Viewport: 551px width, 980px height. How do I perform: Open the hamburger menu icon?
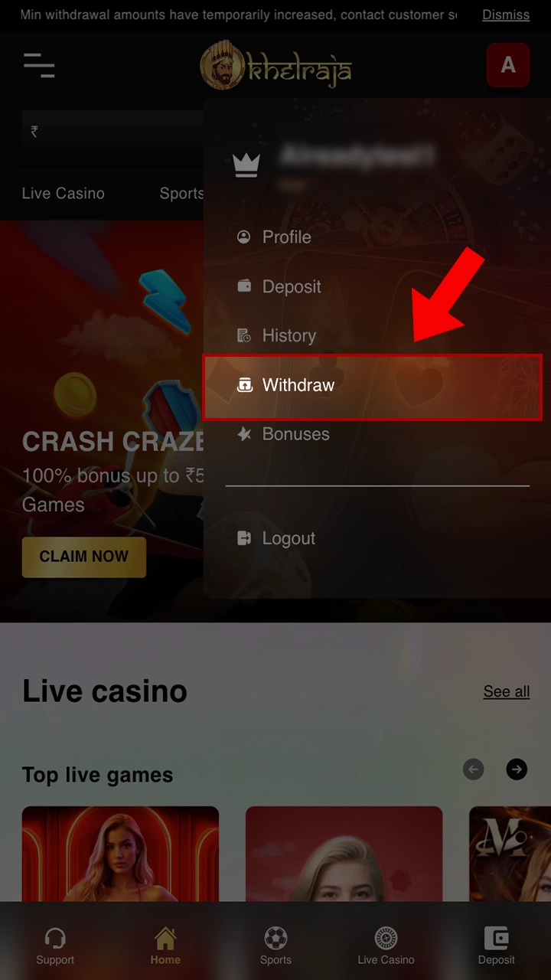tap(38, 66)
